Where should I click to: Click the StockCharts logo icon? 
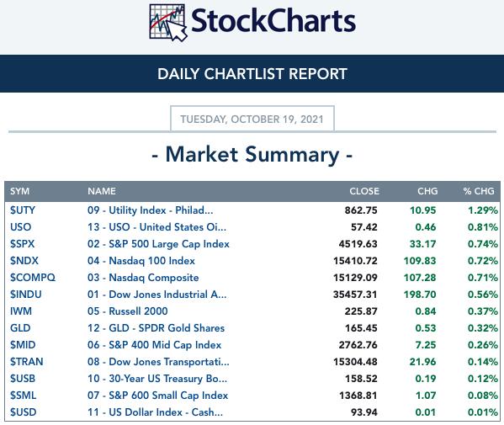click(x=168, y=23)
